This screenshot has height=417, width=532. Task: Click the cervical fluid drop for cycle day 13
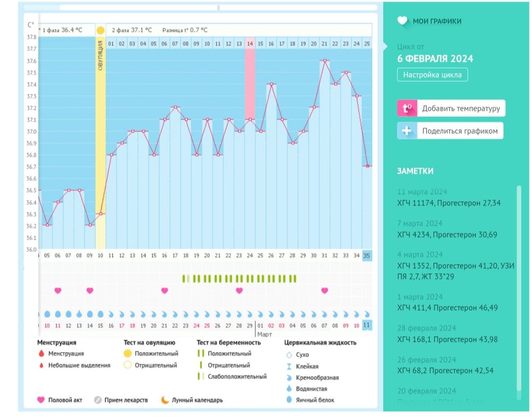click(79, 314)
